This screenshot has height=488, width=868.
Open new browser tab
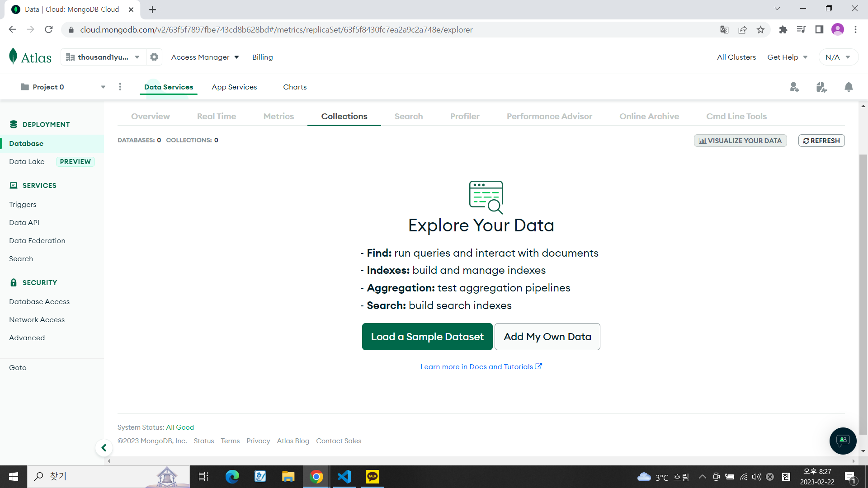(152, 9)
